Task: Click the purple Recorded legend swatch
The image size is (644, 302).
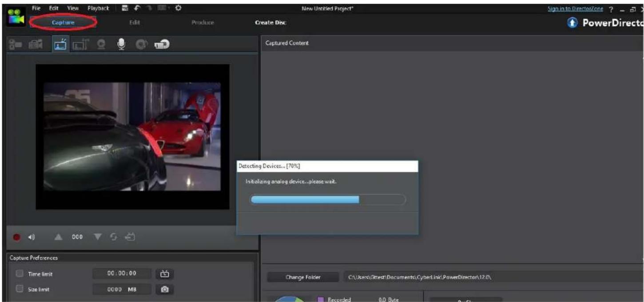Action: click(321, 300)
